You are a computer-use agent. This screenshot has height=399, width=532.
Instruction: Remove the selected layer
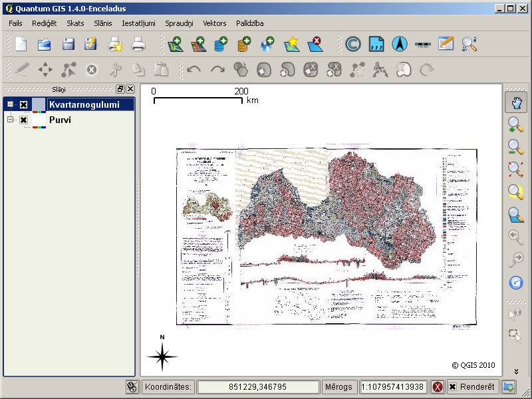315,44
